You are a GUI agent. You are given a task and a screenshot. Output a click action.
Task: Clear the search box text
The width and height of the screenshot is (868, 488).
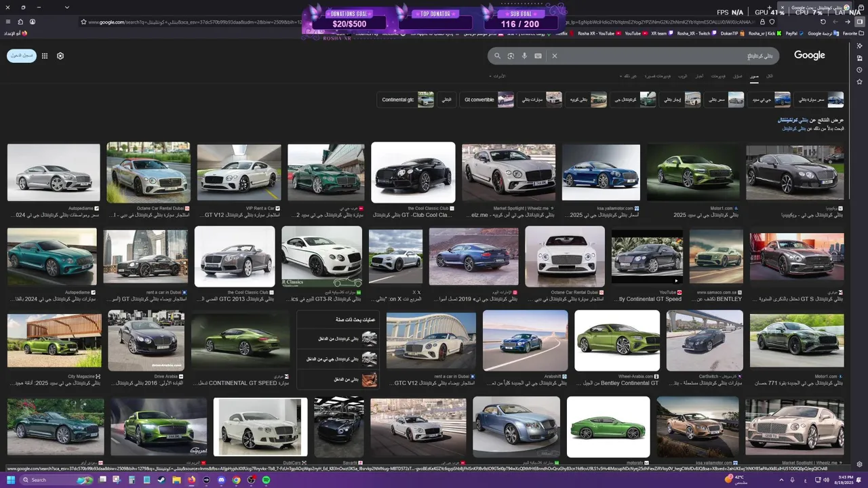tap(554, 56)
